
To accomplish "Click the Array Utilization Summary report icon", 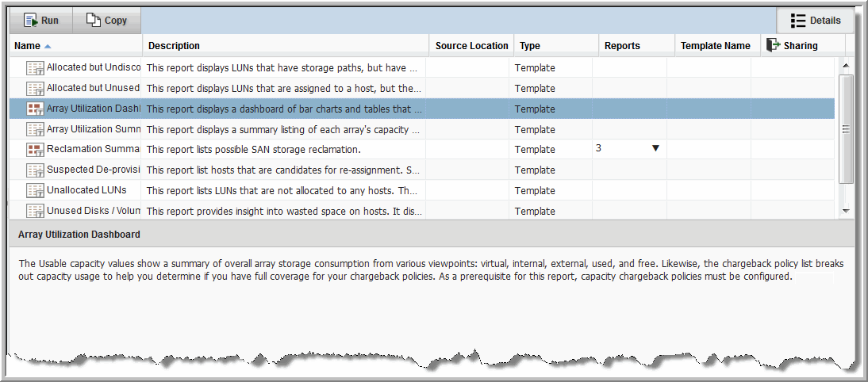I will (x=35, y=129).
